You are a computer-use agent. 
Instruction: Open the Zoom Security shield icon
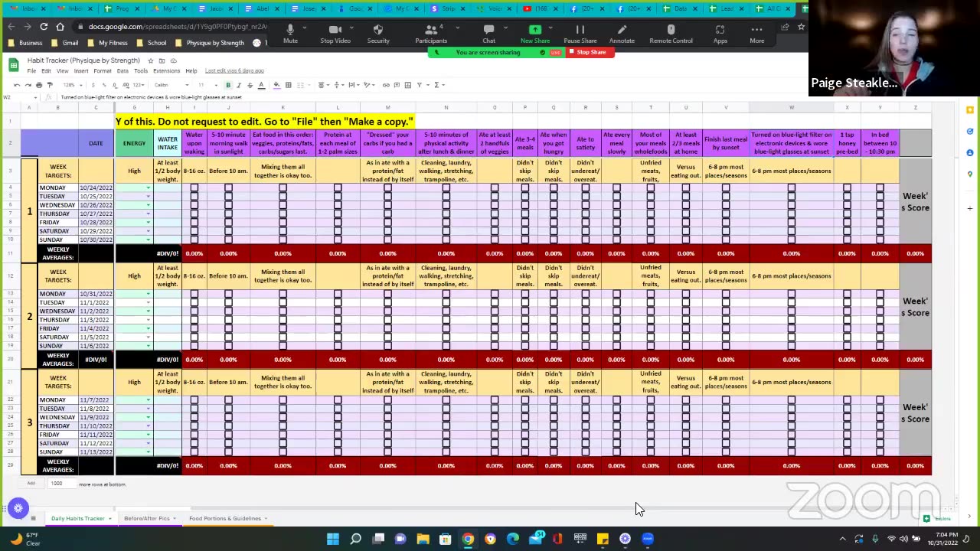click(x=378, y=29)
